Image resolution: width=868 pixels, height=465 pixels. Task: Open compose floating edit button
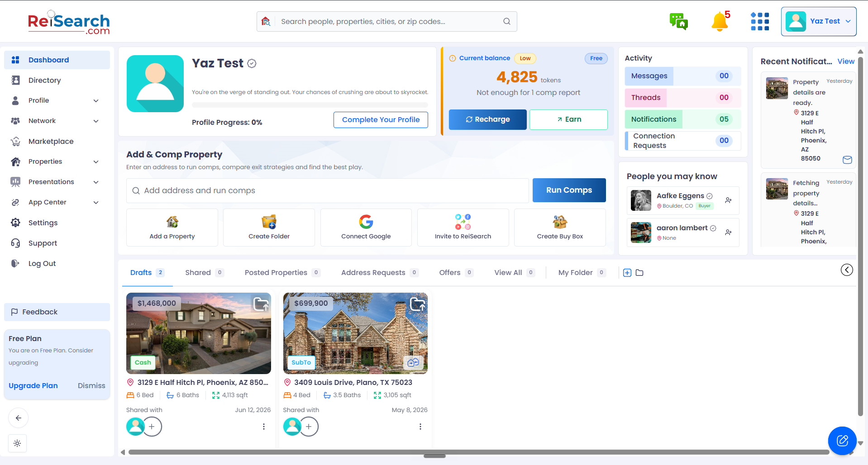coord(842,441)
